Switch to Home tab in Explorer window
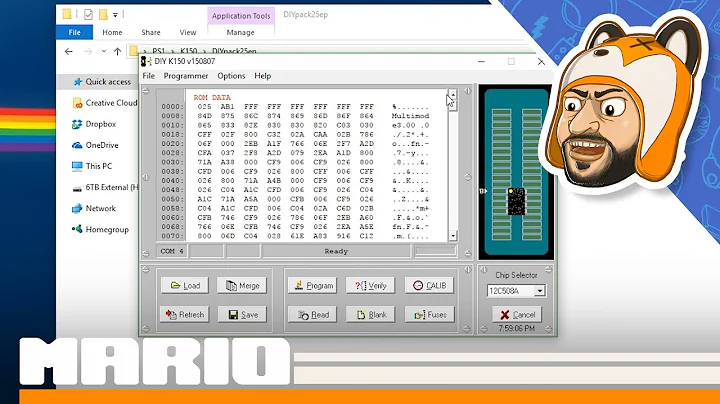Viewport: 720px width, 404px height. [112, 32]
